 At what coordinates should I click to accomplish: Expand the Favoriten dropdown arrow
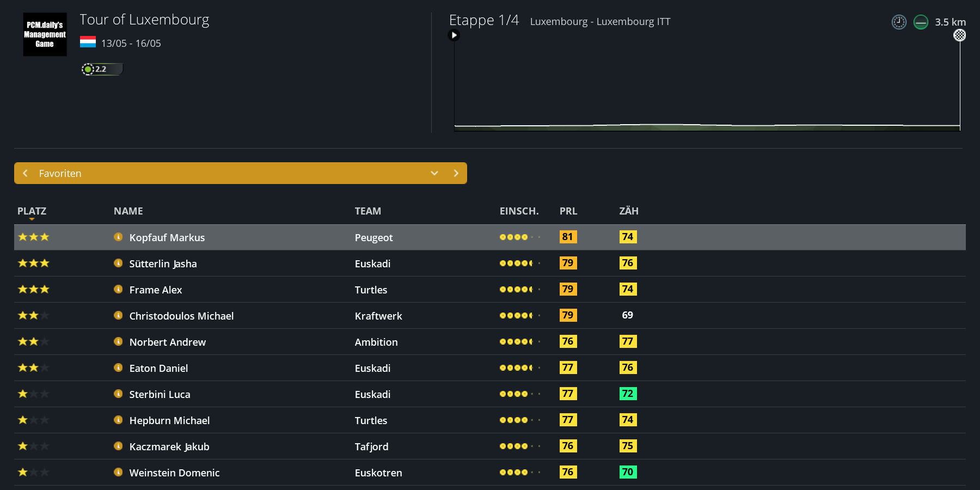pos(434,173)
